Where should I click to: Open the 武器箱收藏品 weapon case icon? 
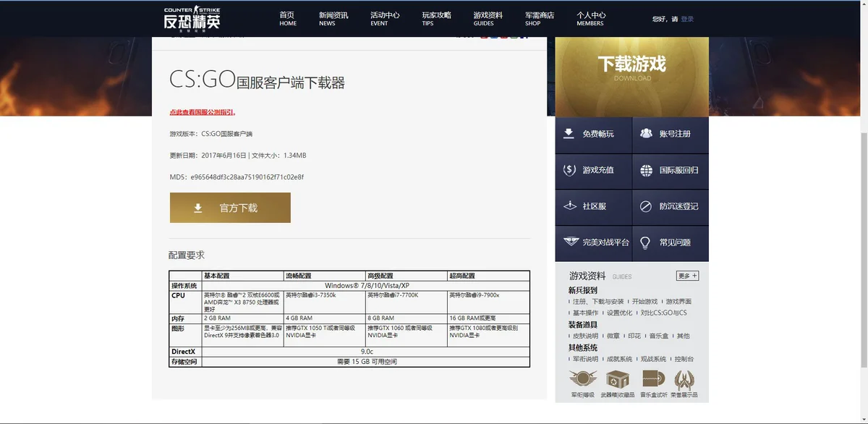click(x=617, y=379)
